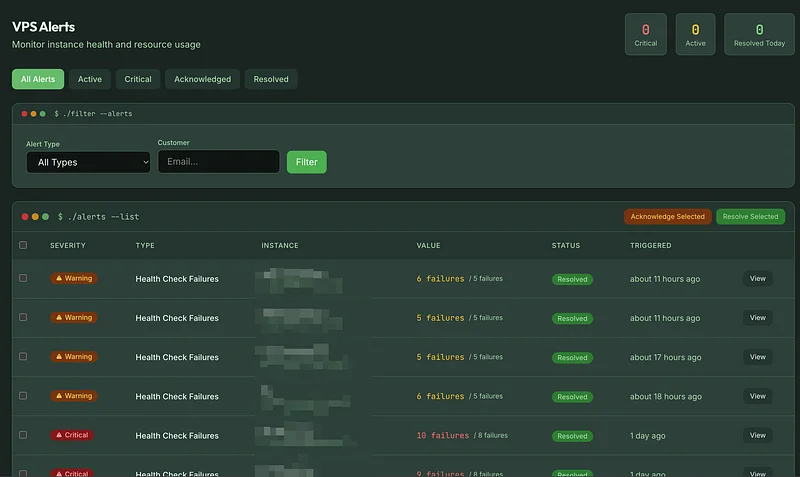Viewport: 800px width, 477px height.
Task: Click 'about 18 hours ago' triggered text
Action: tap(666, 396)
